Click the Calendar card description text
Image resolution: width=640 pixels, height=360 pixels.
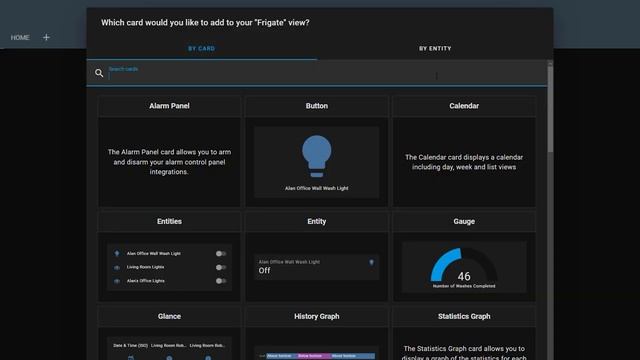464,162
